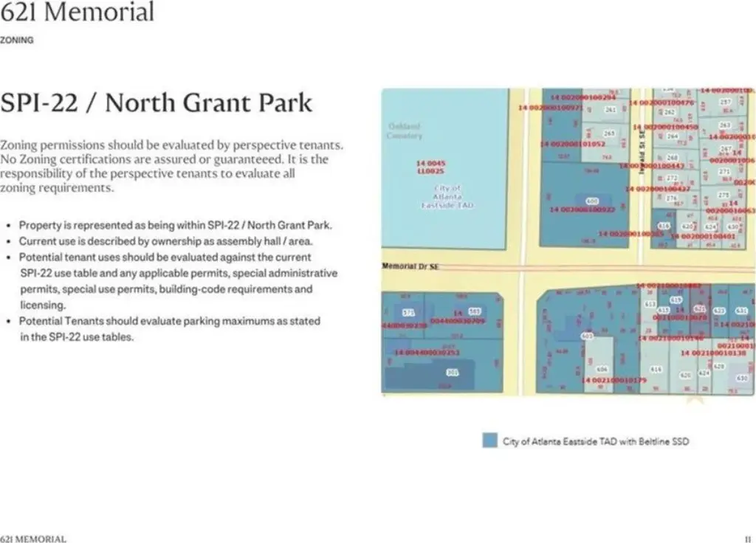This screenshot has height=543, width=756.
Task: Select the parking maximums bullet point text
Action: 170,328
